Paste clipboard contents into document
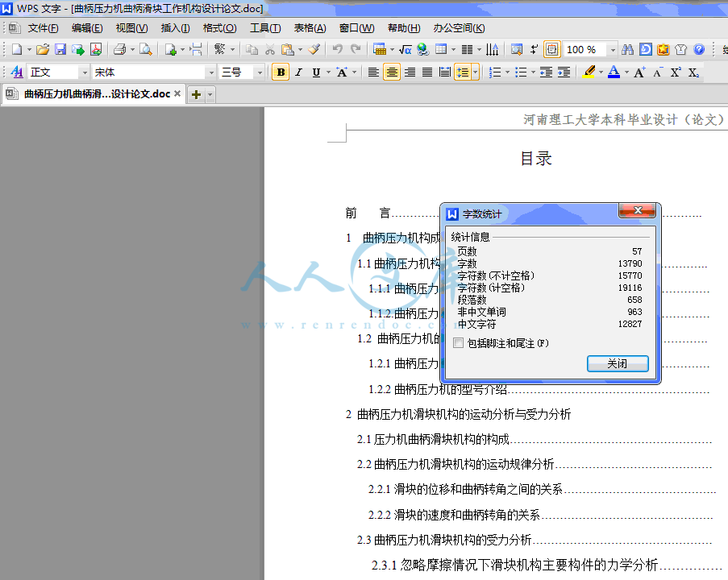Image resolution: width=728 pixels, height=580 pixels. (288, 49)
